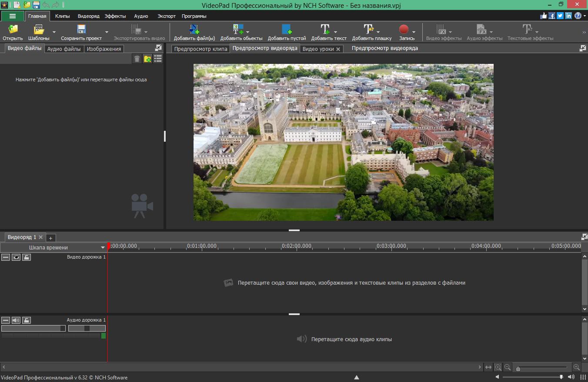
Task: Click the Video Effects FX icon
Action: [441, 29]
